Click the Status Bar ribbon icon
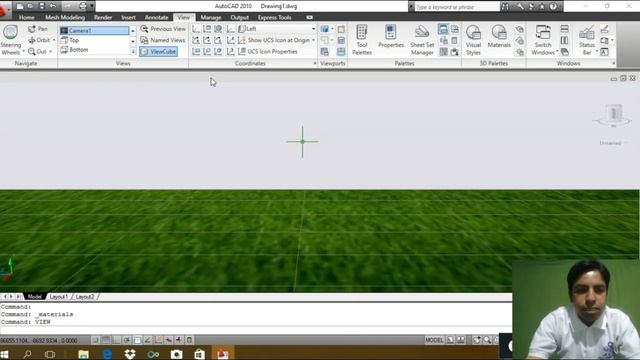 click(587, 33)
